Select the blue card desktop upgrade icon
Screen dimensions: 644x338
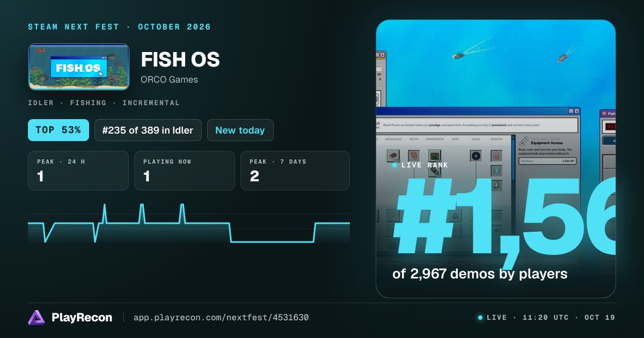pyautogui.click(x=496, y=171)
